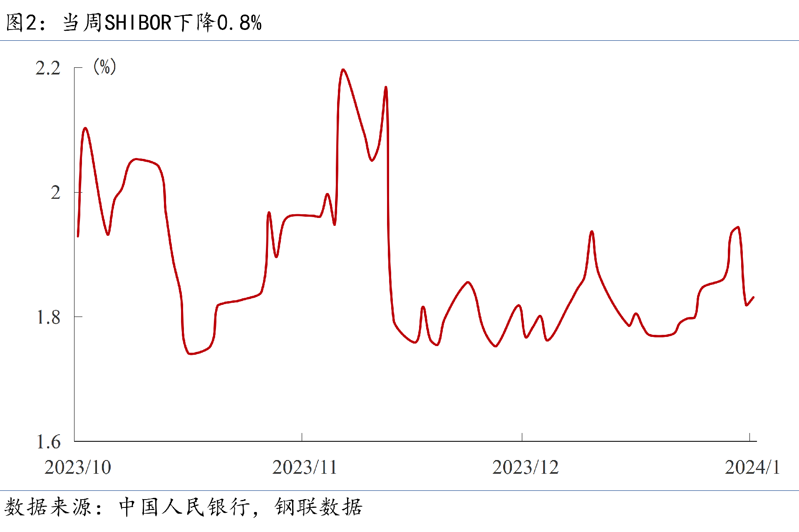Click the late-December peak on the line
This screenshot has width=799, height=532.
(x=737, y=227)
